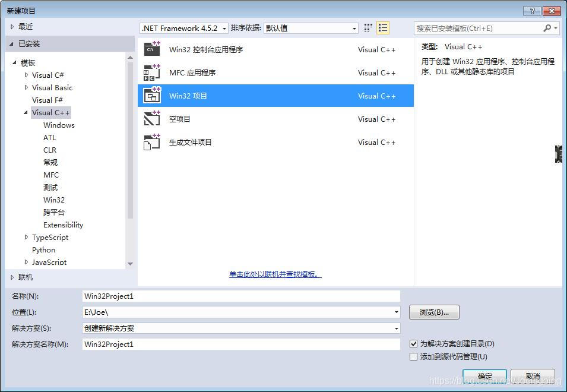Expand the Visual Basic node arrow

(26, 87)
